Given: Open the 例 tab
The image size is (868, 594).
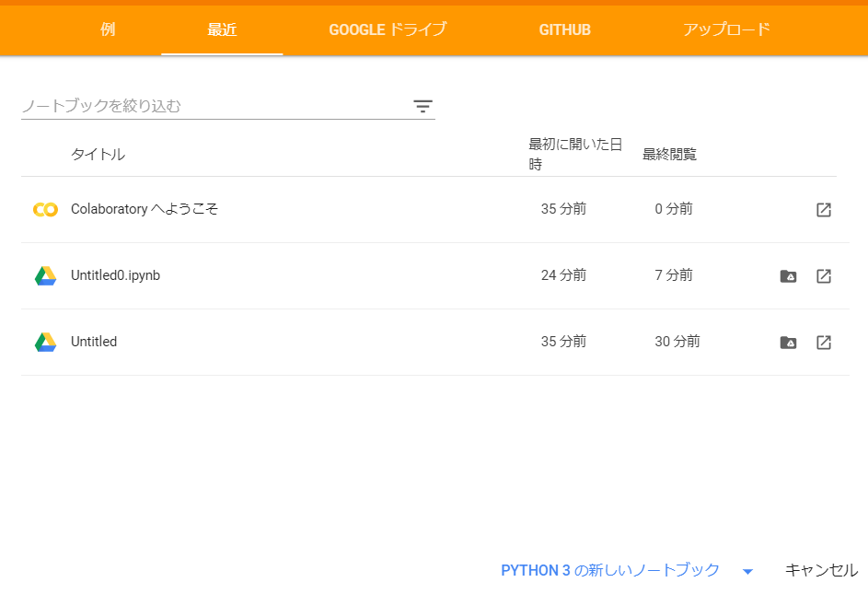Looking at the screenshot, I should tap(108, 29).
